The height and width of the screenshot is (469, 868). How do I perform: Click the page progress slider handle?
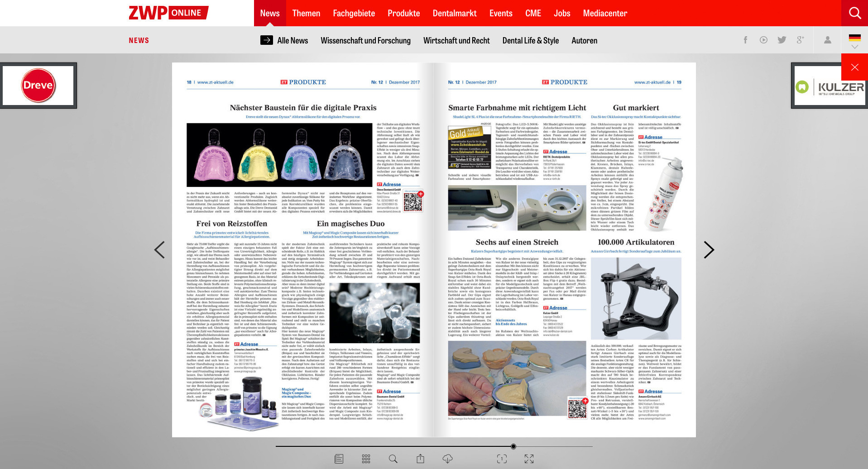pos(513,446)
